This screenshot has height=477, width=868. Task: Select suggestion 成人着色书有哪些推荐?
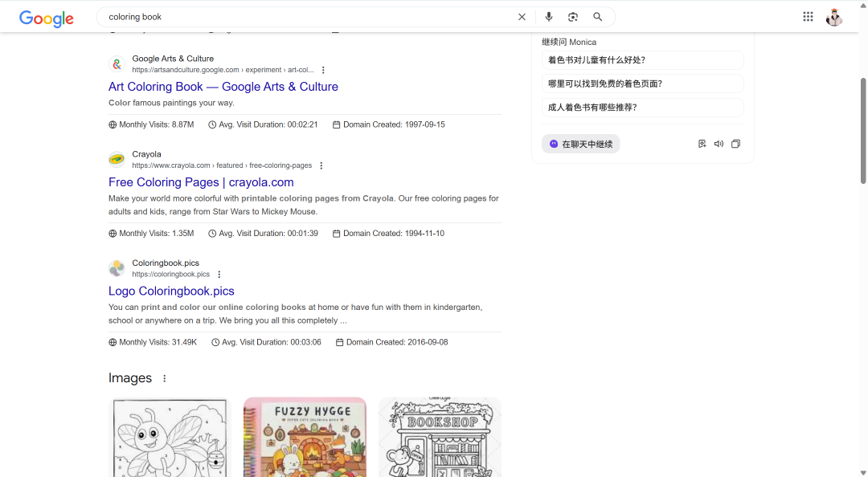click(643, 108)
